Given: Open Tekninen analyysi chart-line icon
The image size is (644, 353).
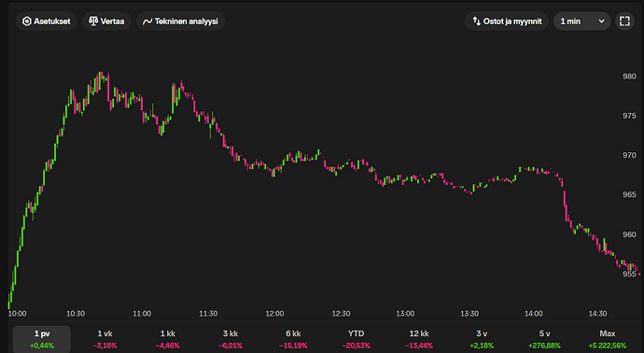Looking at the screenshot, I should click(147, 21).
